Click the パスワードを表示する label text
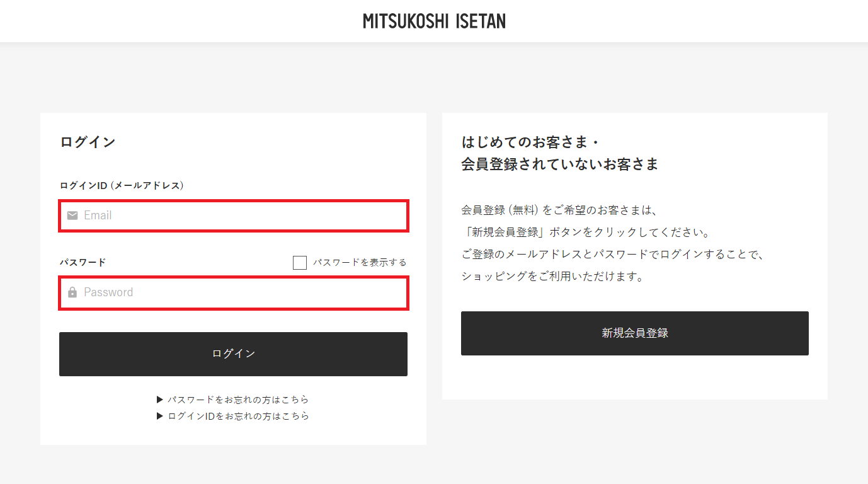The image size is (868, 484). point(360,262)
